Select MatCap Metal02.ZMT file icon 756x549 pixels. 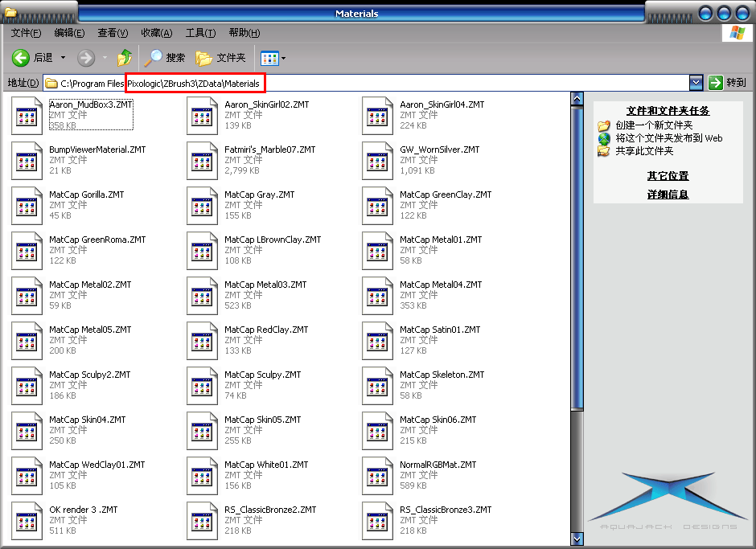pos(27,296)
